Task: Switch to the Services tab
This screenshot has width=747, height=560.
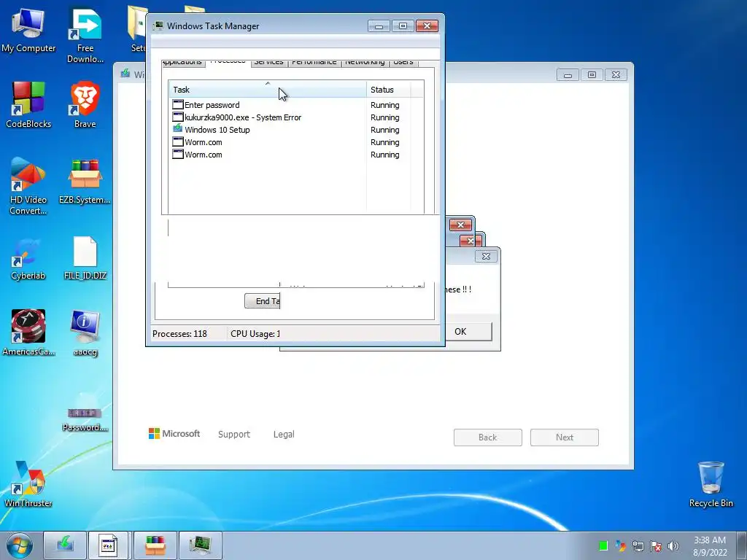Action: pos(268,63)
